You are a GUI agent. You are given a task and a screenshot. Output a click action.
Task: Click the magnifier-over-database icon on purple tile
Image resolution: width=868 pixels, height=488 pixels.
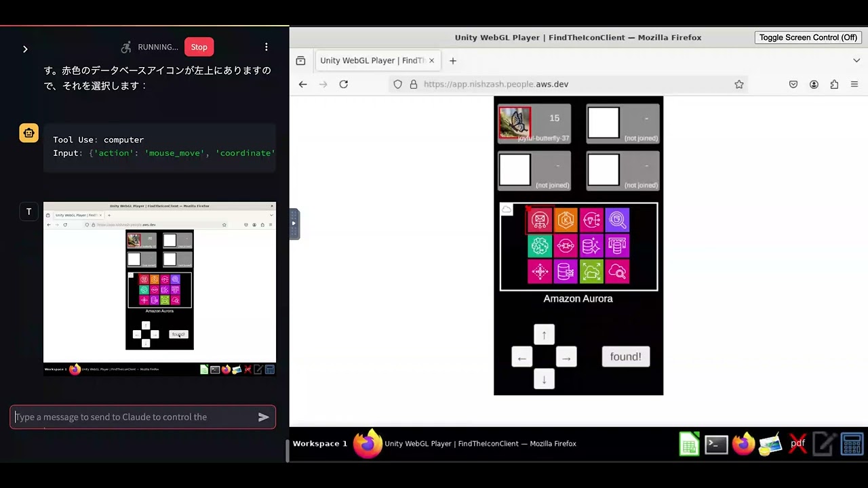(x=617, y=220)
